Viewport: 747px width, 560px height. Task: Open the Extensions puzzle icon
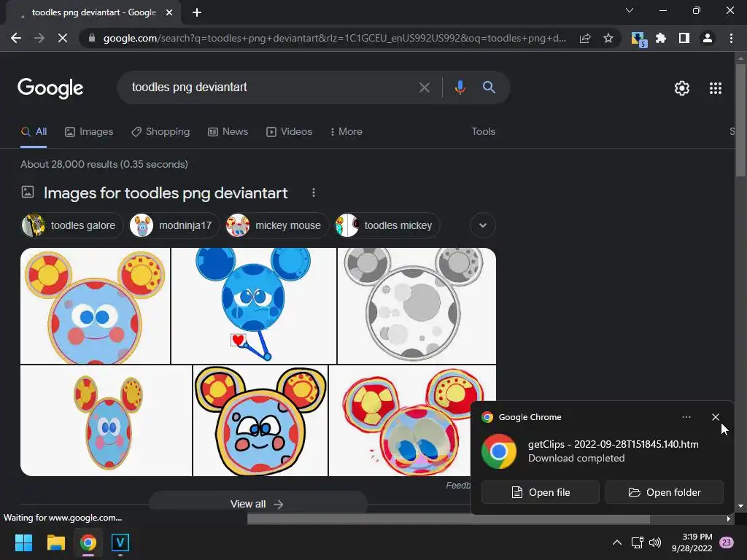pos(661,38)
